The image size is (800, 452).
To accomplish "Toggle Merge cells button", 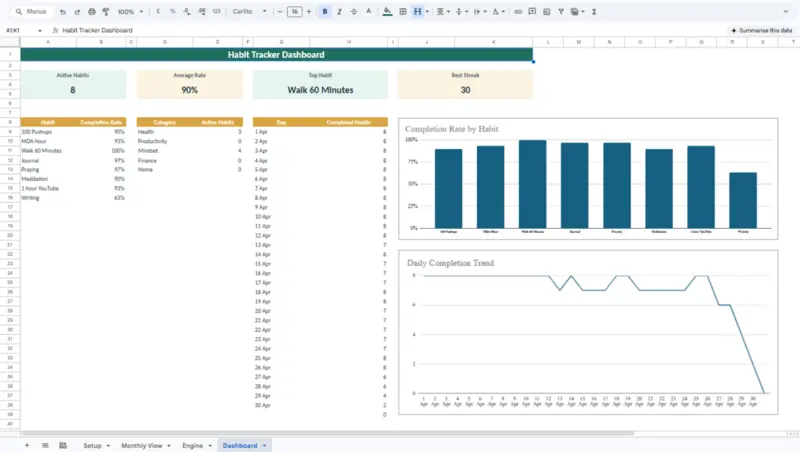I will pos(417,12).
